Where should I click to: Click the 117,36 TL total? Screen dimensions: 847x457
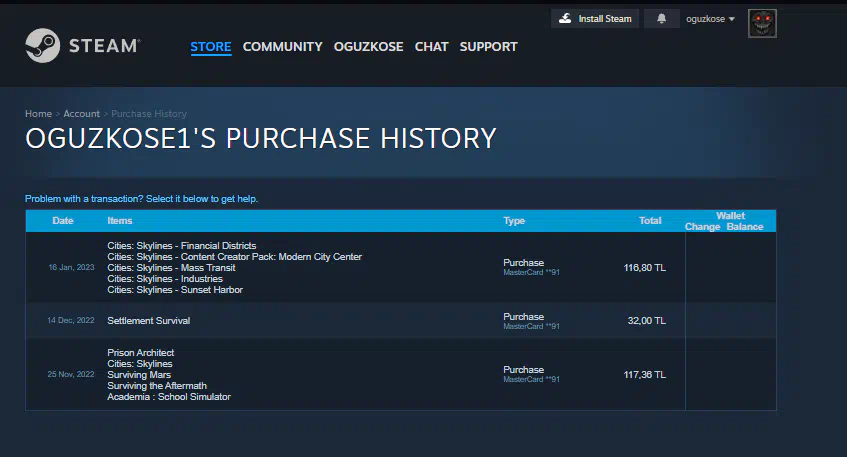pyautogui.click(x=644, y=375)
